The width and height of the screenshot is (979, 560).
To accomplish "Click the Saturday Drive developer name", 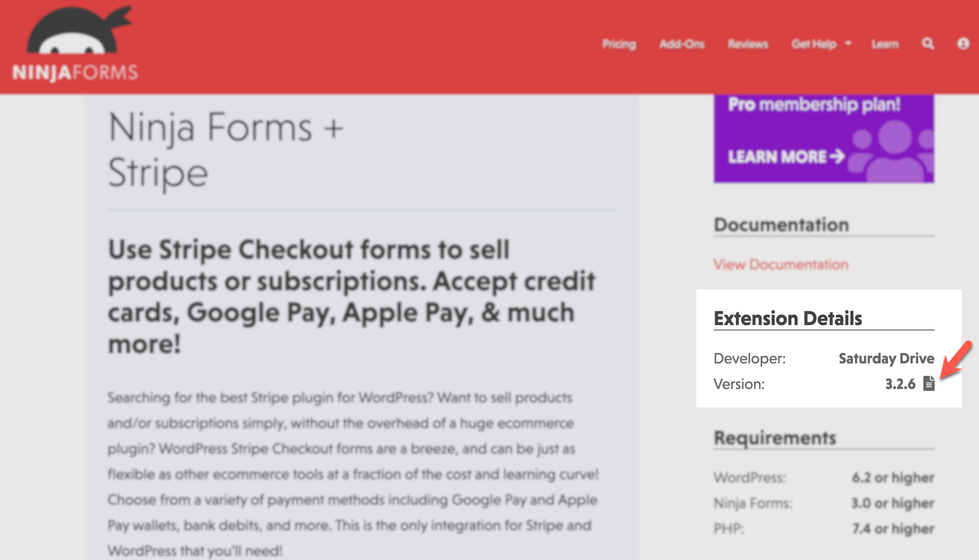I will (886, 359).
